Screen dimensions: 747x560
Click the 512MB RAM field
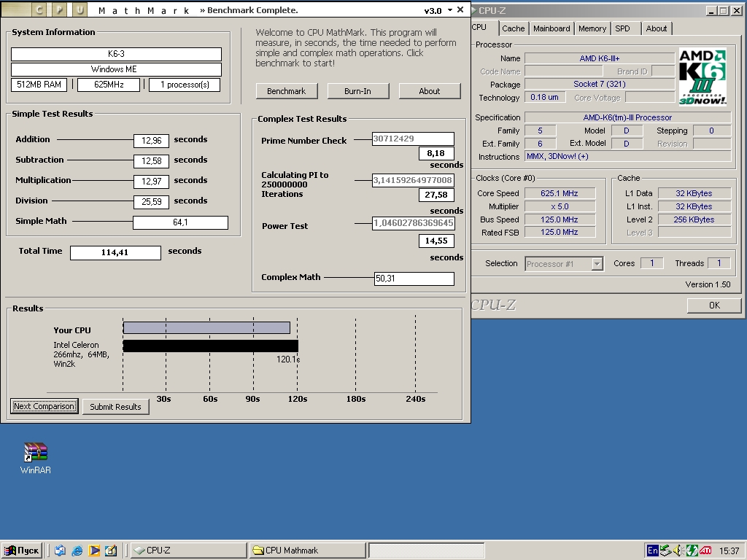pos(39,85)
